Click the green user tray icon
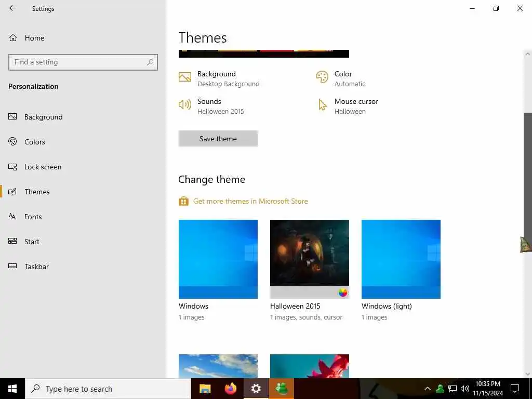The image size is (532, 399). tap(440, 389)
